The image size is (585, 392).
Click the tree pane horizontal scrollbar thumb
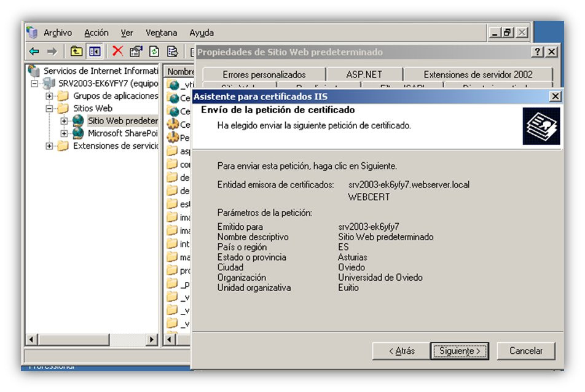pos(73,339)
